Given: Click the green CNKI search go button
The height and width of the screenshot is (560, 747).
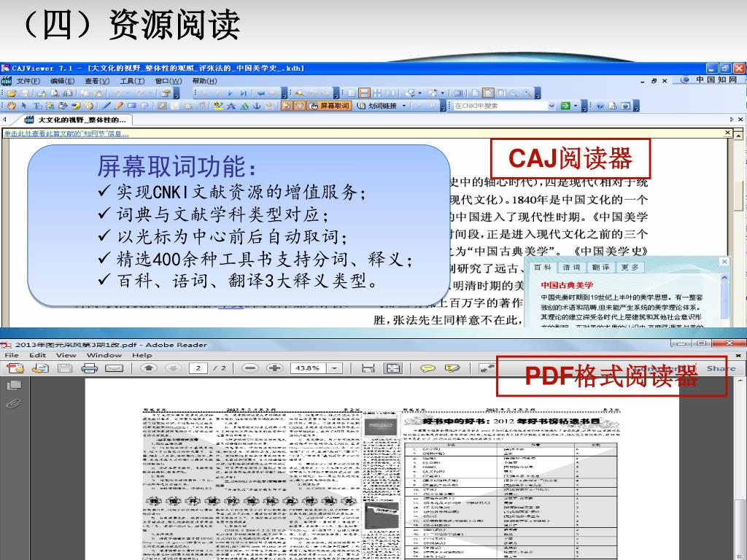Looking at the screenshot, I should (565, 106).
